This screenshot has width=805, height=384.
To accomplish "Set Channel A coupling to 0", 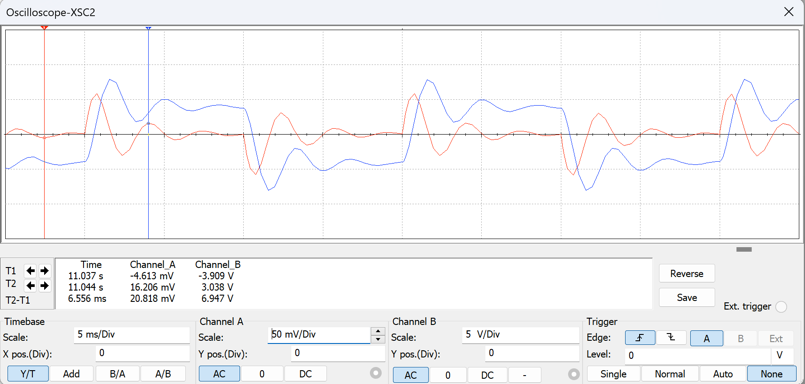I will point(262,374).
